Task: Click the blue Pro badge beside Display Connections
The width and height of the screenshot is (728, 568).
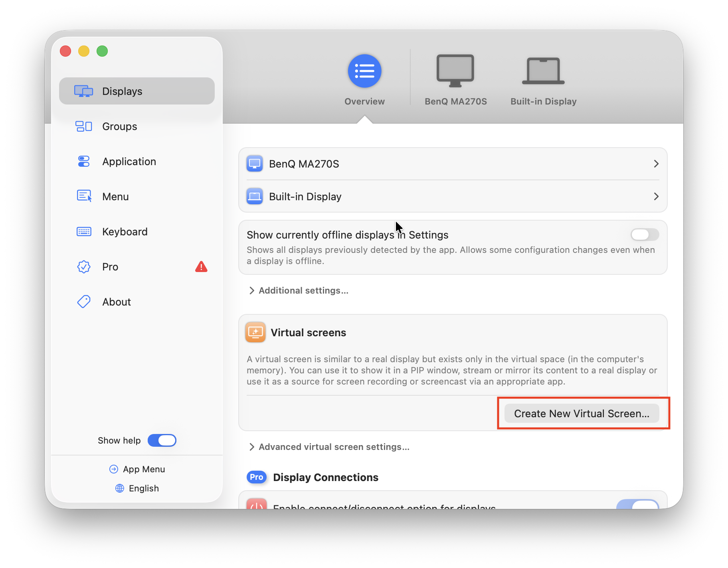Action: (x=256, y=477)
